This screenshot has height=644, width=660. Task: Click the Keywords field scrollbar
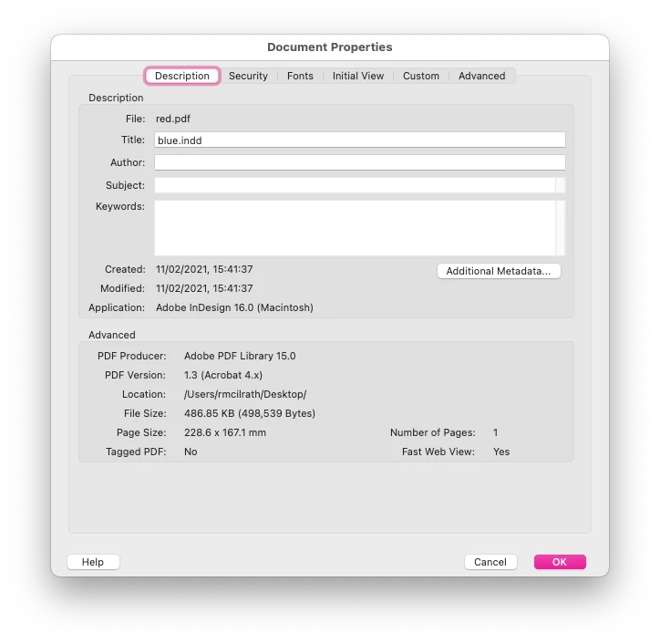[x=561, y=228]
